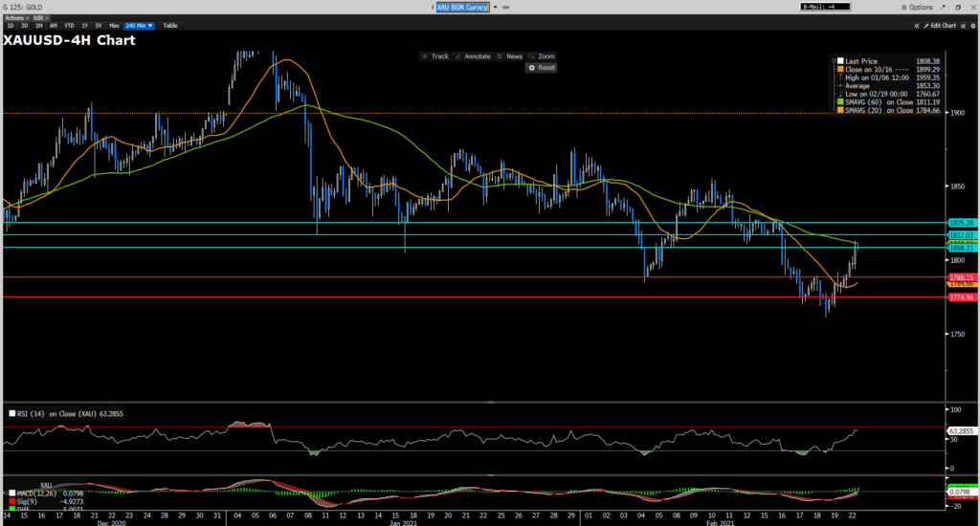
Task: Click the 1774.96 red price level label
Action: point(961,297)
